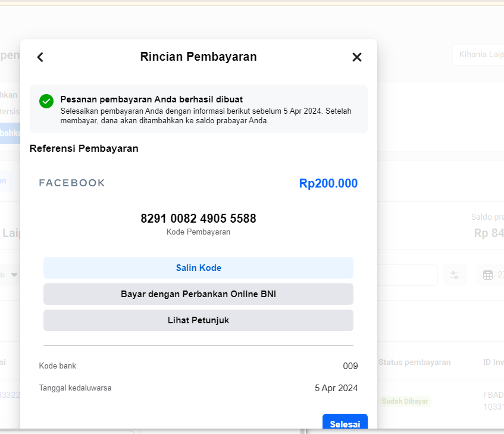
Task: Click the Tanggal kedaluwarsa label
Action: pyautogui.click(x=75, y=388)
